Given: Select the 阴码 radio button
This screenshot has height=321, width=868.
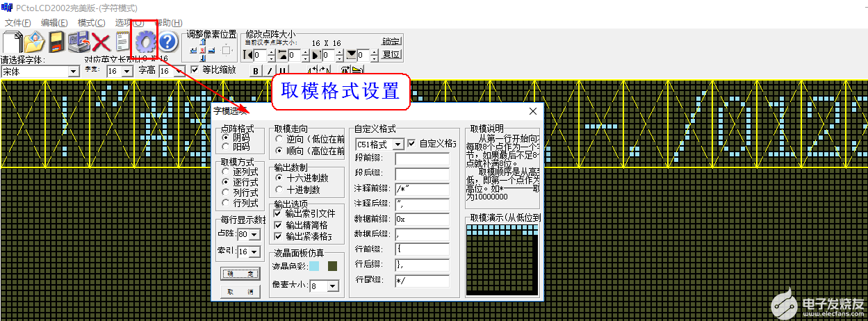Looking at the screenshot, I should 225,138.
